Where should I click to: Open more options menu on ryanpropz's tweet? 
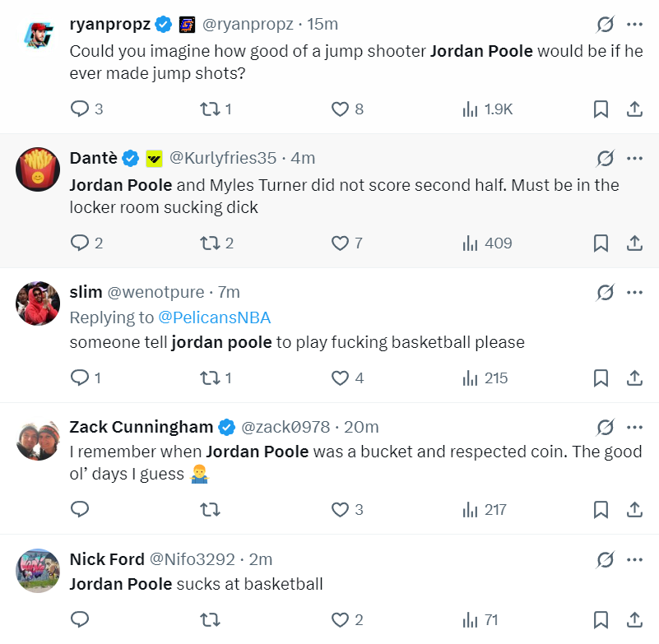[634, 24]
